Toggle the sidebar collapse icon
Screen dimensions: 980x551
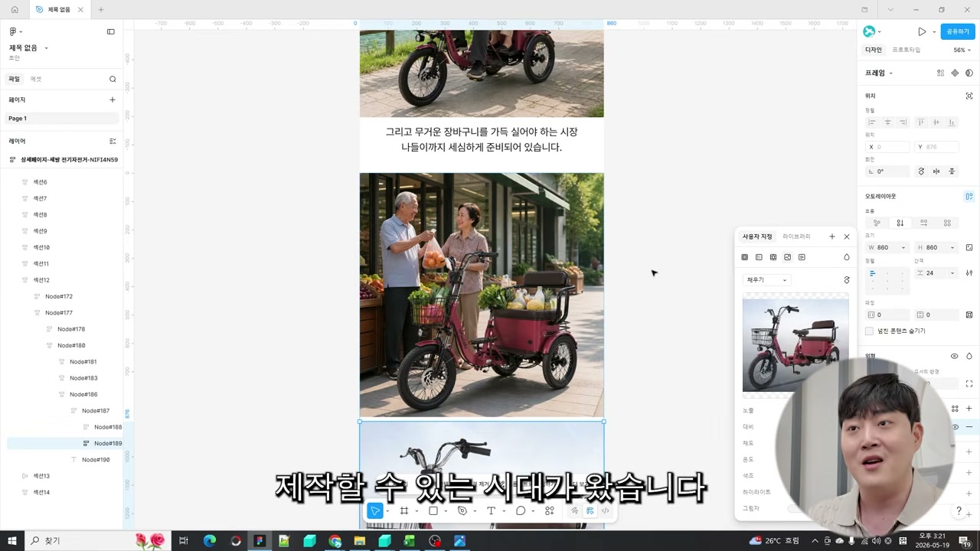(110, 31)
